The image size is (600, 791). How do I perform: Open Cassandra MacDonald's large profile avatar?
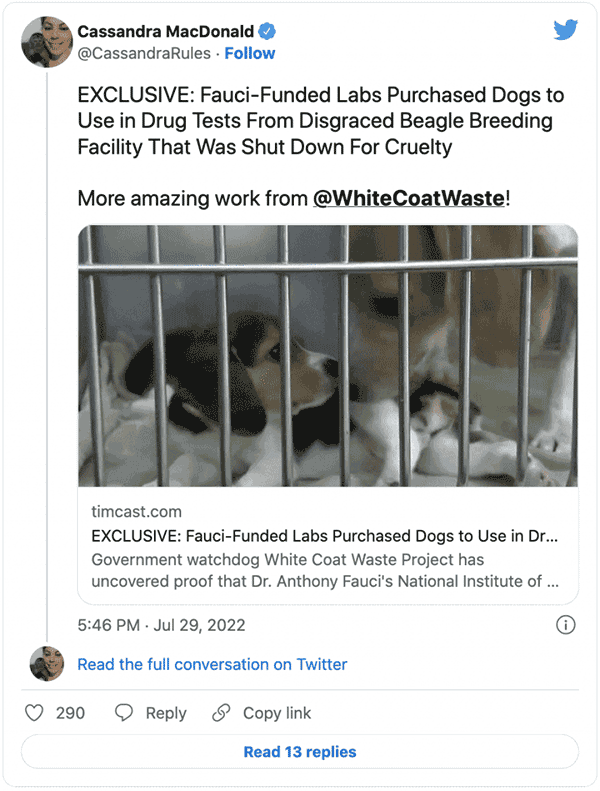46,41
